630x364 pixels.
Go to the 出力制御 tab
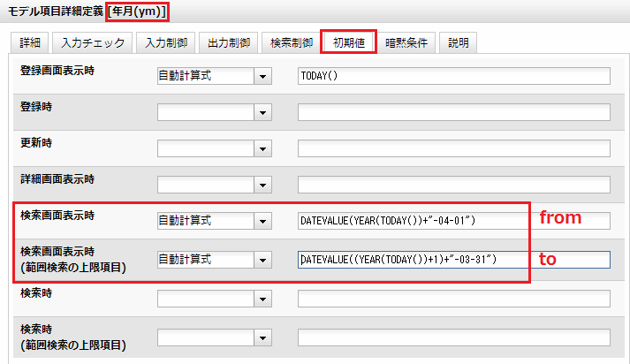click(x=229, y=42)
